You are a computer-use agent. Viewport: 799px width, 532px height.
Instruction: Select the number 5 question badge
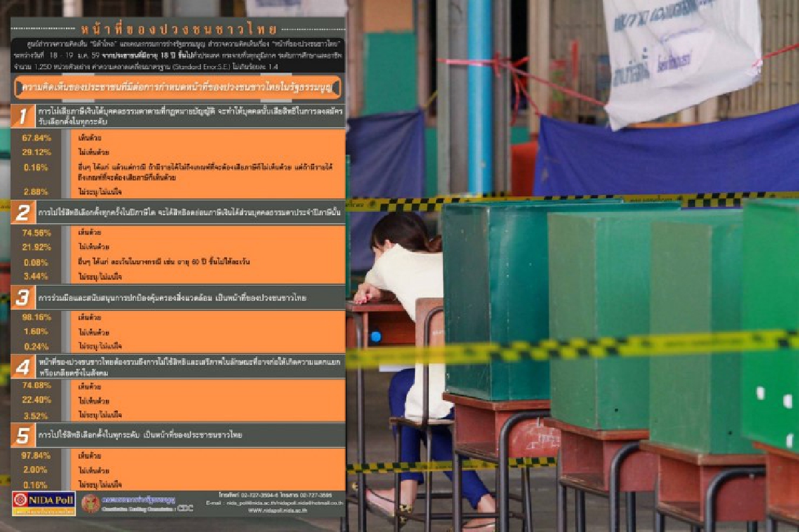point(23,435)
